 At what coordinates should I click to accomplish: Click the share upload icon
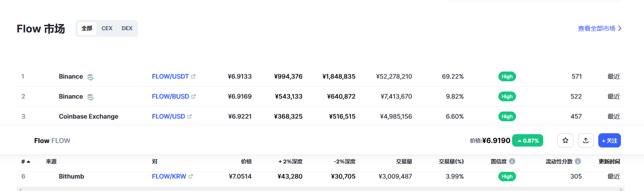586,140
